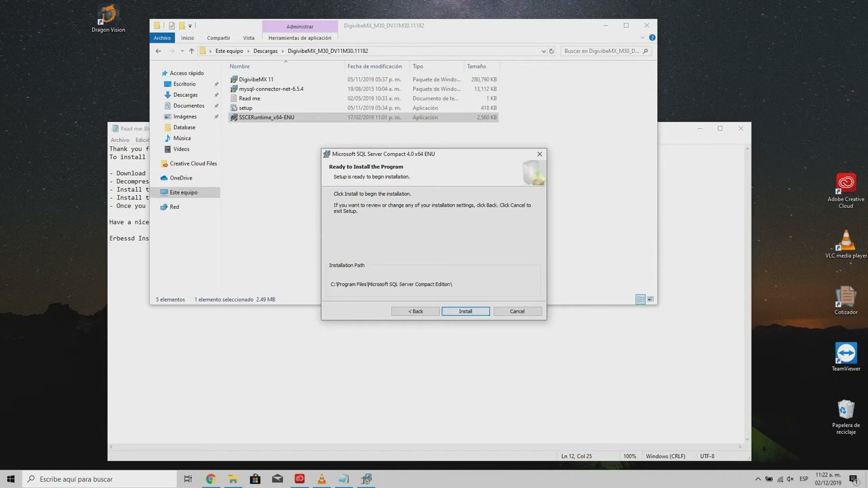This screenshot has height=488, width=868.
Task: Open the Dragon Vision desktop shortcut
Action: (108, 18)
